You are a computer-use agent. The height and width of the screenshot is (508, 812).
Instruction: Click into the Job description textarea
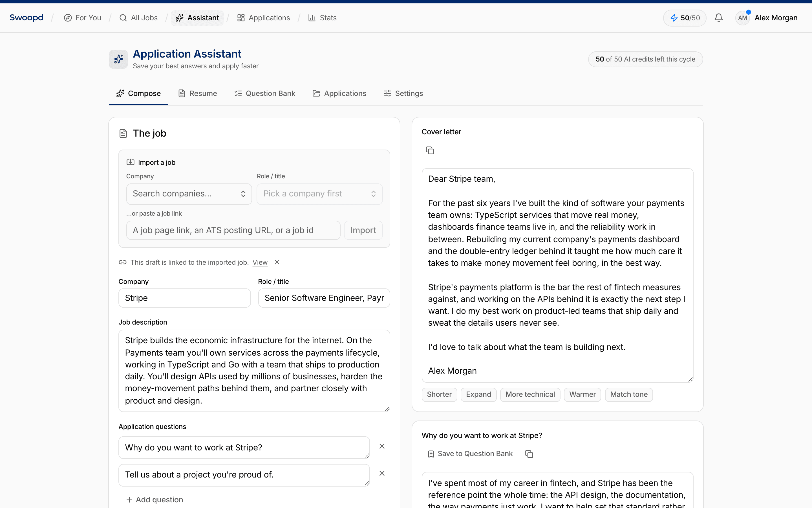[254, 371]
